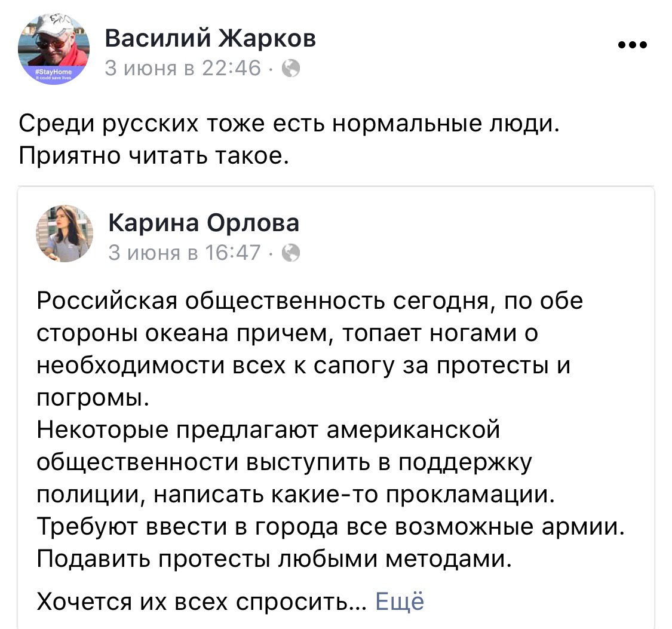Click the text "Некоторые предлагают американской"
This screenshot has height=629, width=672.
[x=267, y=429]
